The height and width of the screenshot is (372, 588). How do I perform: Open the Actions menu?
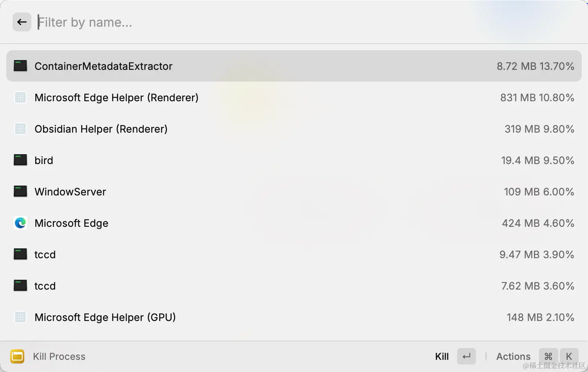click(x=513, y=356)
